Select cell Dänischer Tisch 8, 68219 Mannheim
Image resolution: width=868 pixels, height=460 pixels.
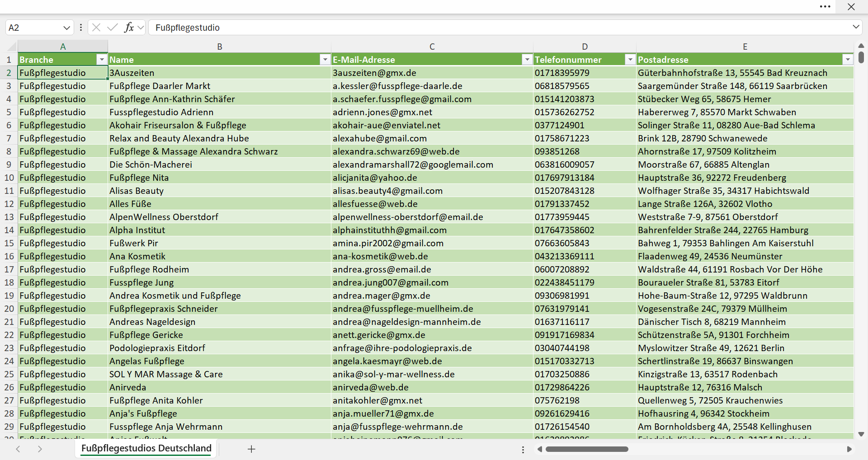tap(745, 322)
